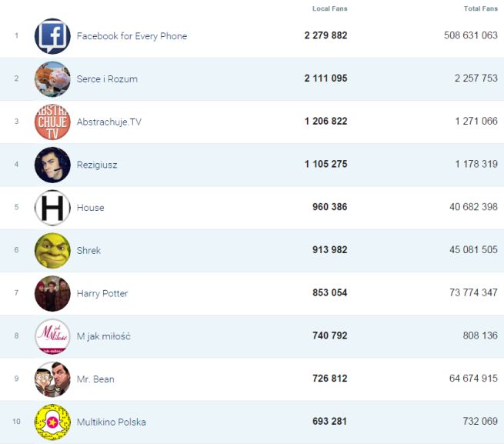Click the Mr. Bean cartoon avatar
The height and width of the screenshot is (444, 504).
tap(52, 379)
